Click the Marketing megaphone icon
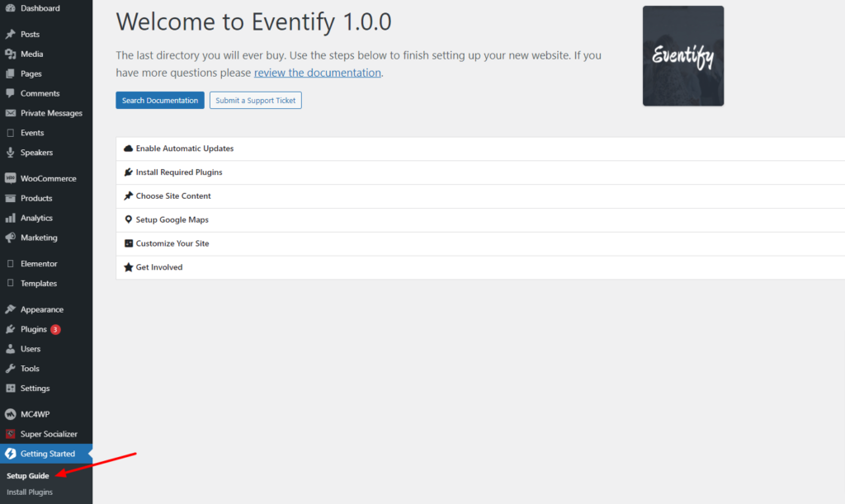This screenshot has width=845, height=504. point(10,238)
